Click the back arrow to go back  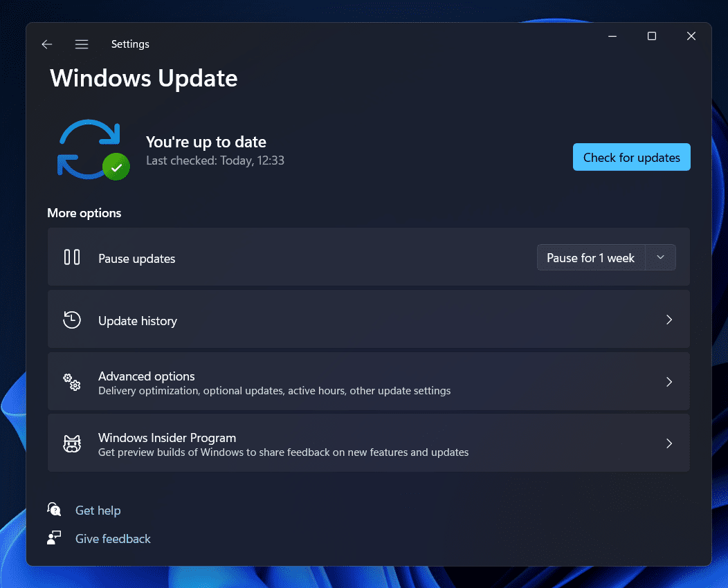click(46, 44)
